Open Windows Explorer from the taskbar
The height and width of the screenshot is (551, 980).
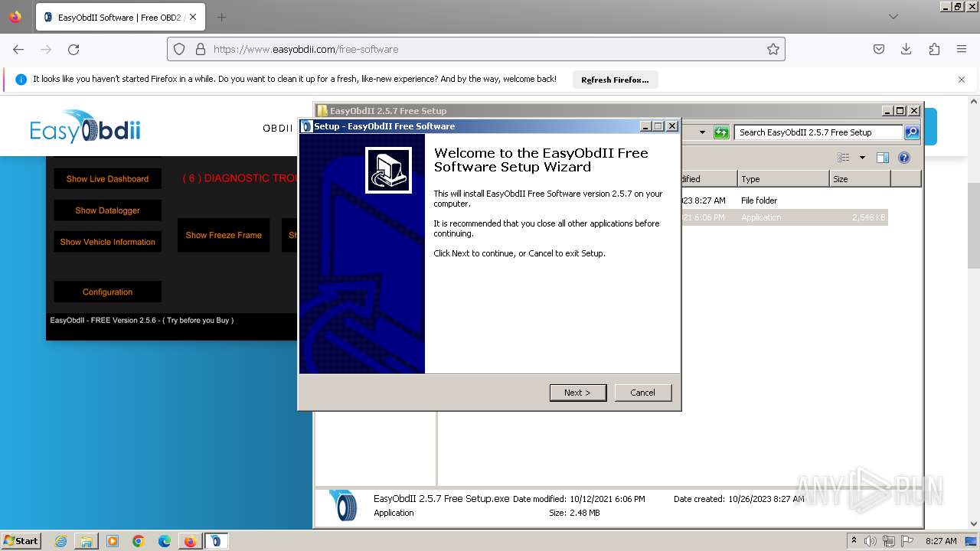click(87, 541)
